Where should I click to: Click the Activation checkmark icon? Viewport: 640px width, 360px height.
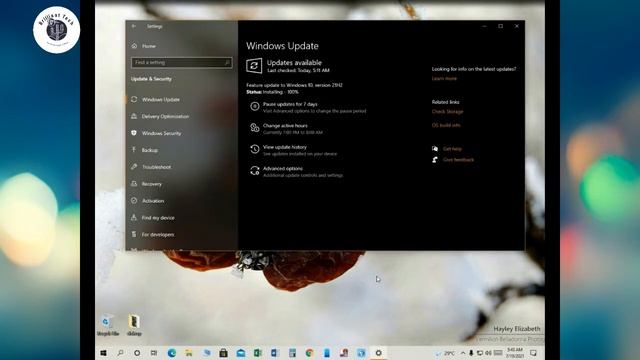click(x=134, y=201)
